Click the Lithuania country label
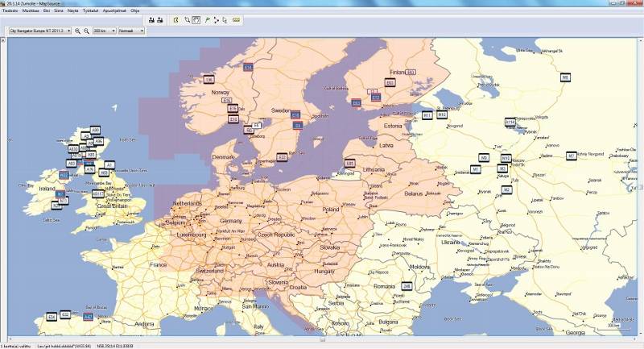This screenshot has width=644, height=349. pyautogui.click(x=374, y=169)
